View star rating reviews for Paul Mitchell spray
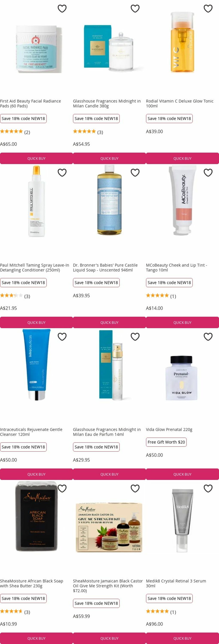 pyautogui.click(x=15, y=296)
